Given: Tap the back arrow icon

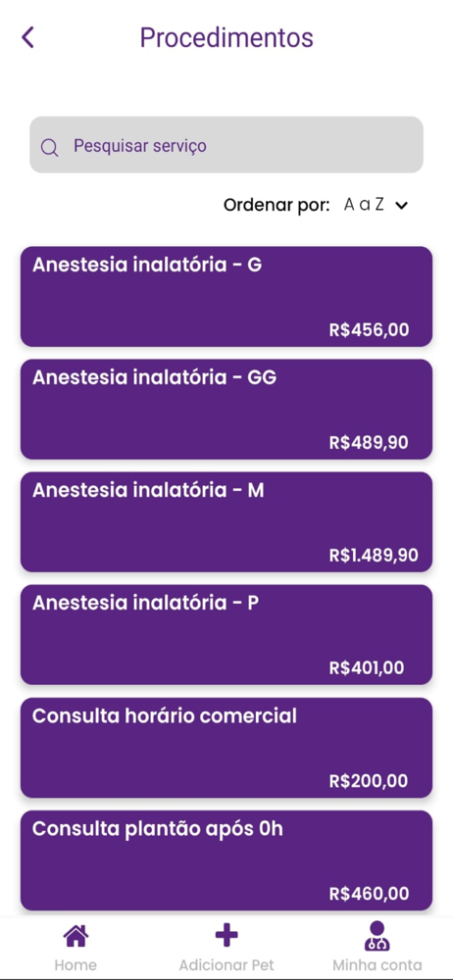Looking at the screenshot, I should 27,37.
